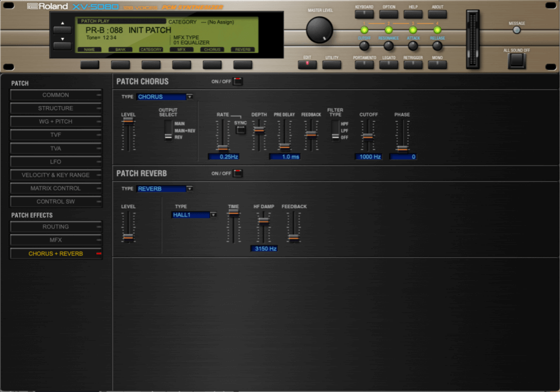The image size is (560, 392).
Task: Toggle the chorus rate Sync button
Action: click(x=241, y=130)
